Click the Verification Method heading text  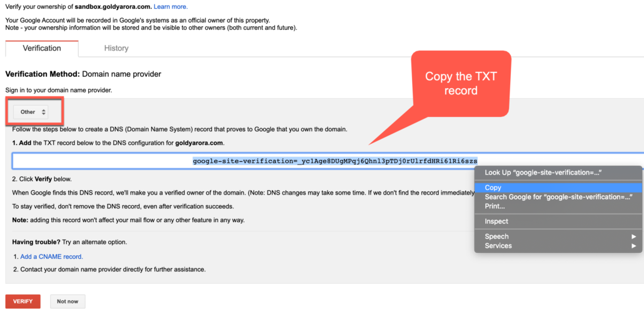point(83,74)
